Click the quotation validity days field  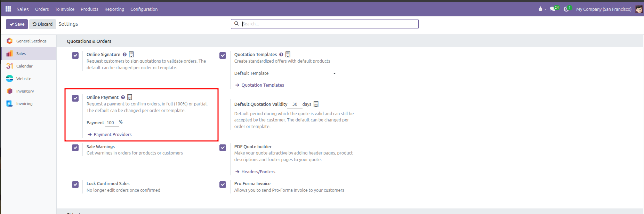(x=296, y=104)
